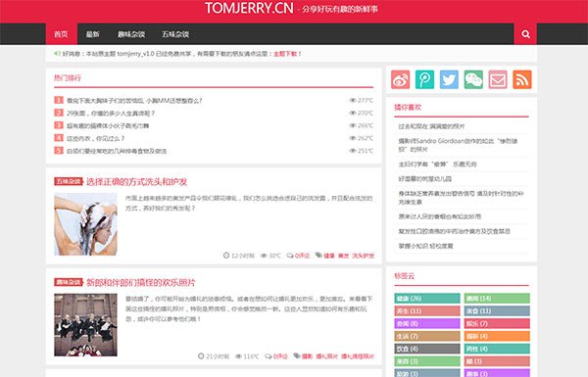Open the rank 2 article starting 29张图
This screenshot has width=588, height=377.
click(x=111, y=113)
